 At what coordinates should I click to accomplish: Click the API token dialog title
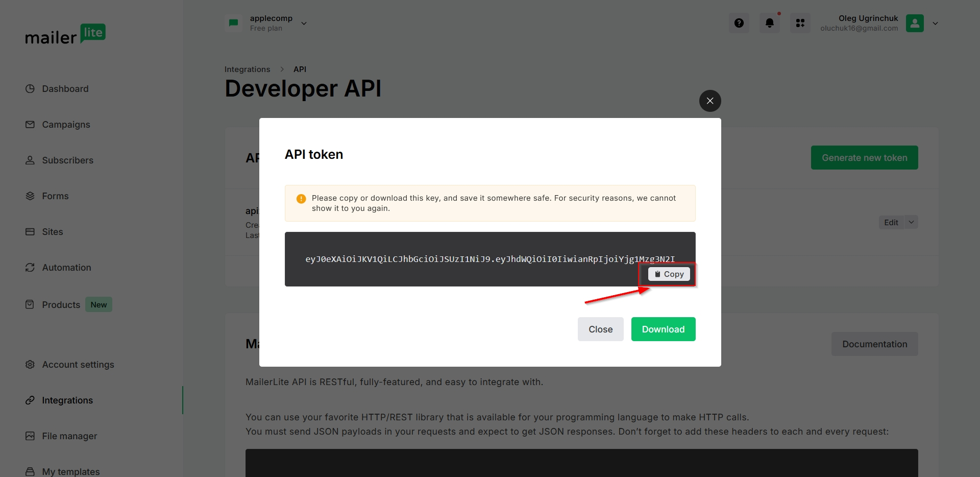click(x=314, y=155)
